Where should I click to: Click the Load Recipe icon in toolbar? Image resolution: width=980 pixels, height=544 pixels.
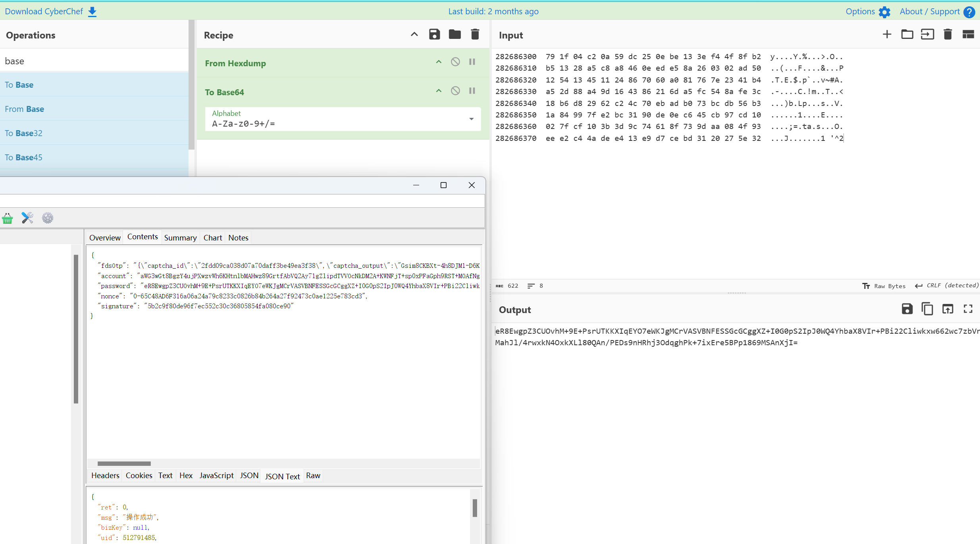click(x=454, y=35)
